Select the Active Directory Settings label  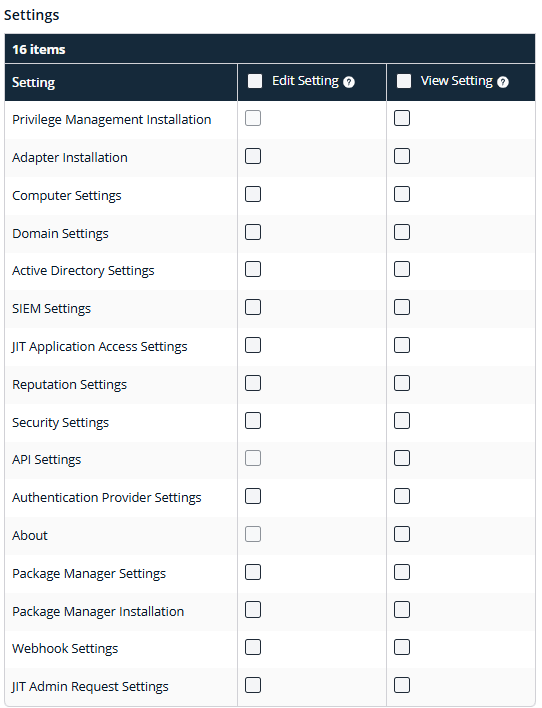(83, 270)
